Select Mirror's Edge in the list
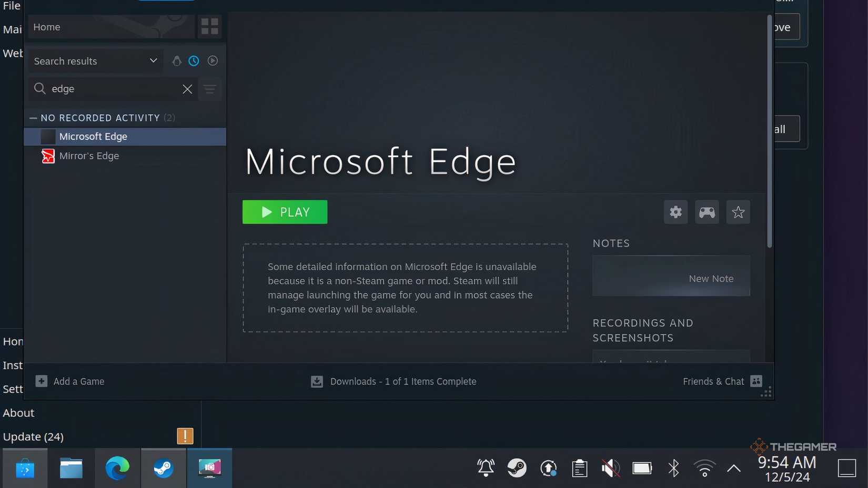 pyautogui.click(x=89, y=156)
